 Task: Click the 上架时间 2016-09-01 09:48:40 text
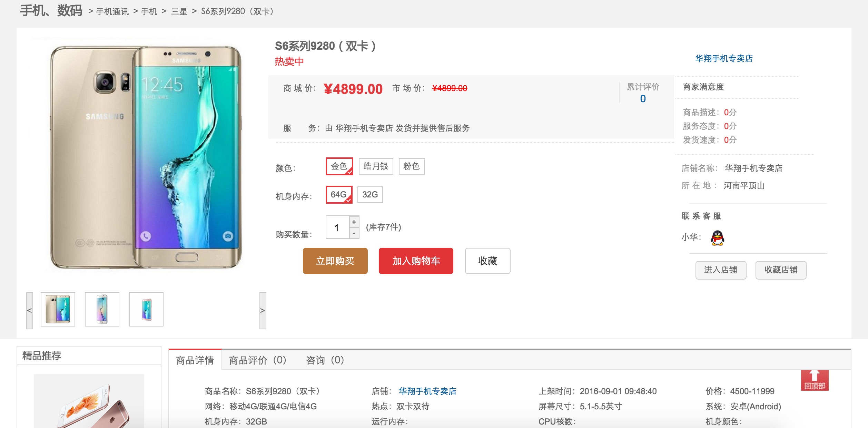(598, 391)
